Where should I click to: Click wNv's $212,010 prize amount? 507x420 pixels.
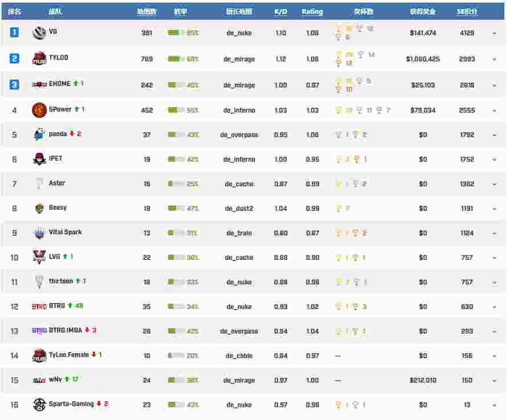point(423,380)
